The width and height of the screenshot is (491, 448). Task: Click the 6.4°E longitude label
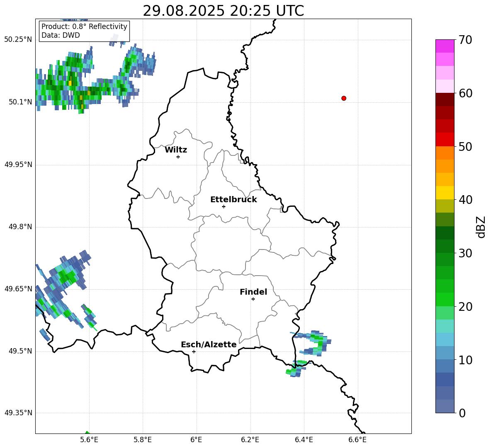(304, 440)
